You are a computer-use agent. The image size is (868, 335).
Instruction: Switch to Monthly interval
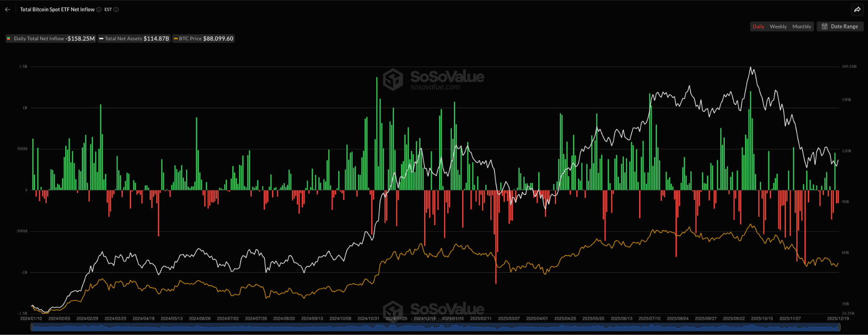click(801, 26)
